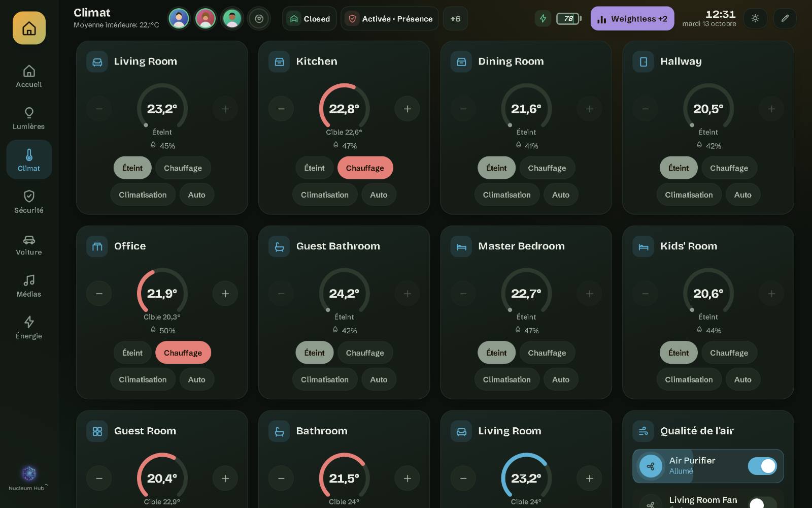Screen dimensions: 812x508
Task: Click the 12:31 clock display
Action: coord(720,14)
